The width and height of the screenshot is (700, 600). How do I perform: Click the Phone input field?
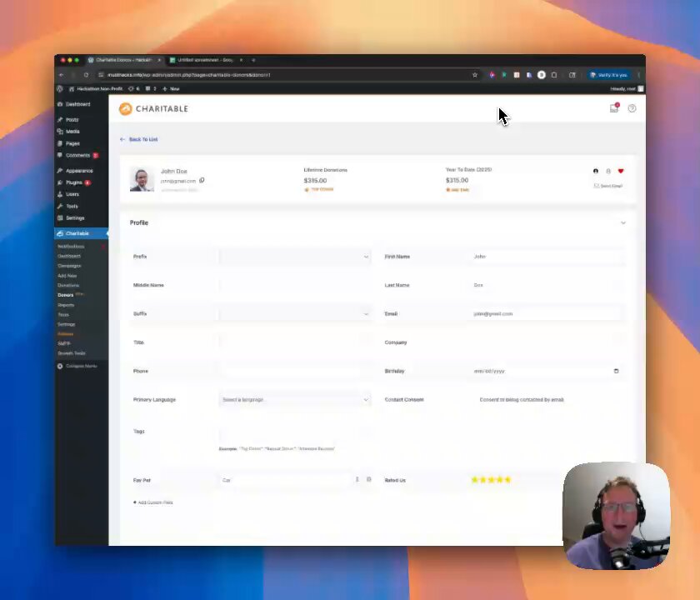pyautogui.click(x=295, y=371)
